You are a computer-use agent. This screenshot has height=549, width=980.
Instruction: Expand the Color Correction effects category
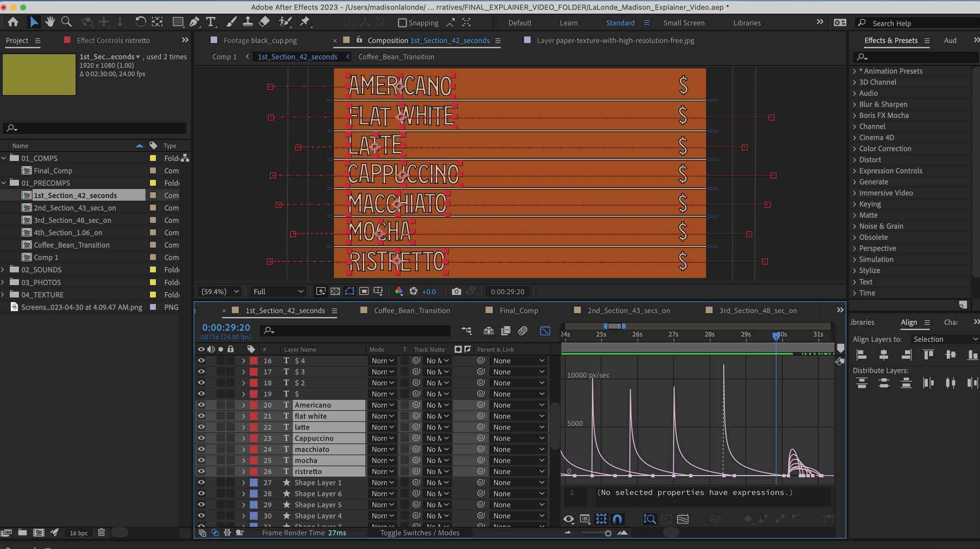click(x=854, y=149)
